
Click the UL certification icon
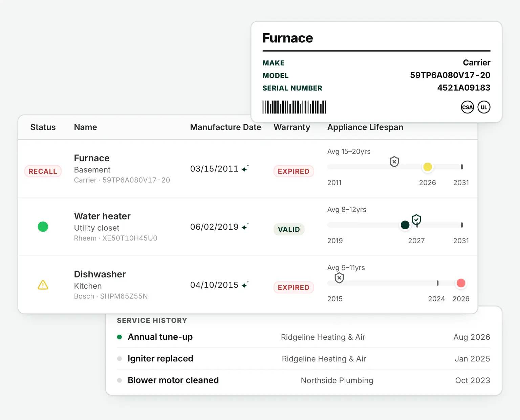[x=484, y=107]
